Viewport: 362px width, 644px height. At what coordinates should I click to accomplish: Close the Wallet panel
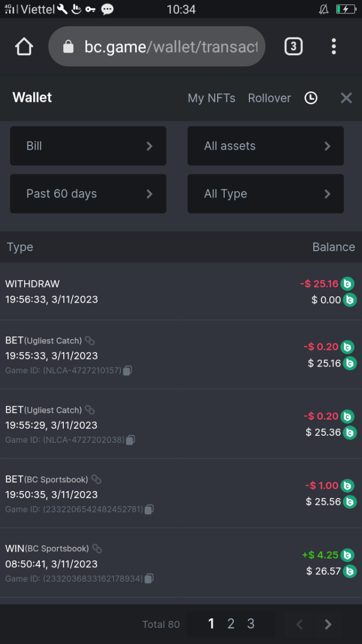pos(346,98)
